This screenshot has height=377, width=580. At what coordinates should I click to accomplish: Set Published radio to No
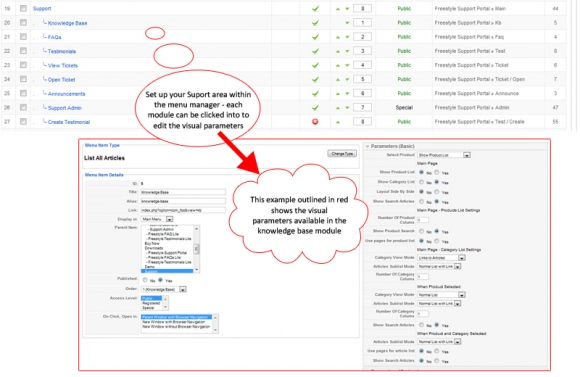click(x=145, y=280)
